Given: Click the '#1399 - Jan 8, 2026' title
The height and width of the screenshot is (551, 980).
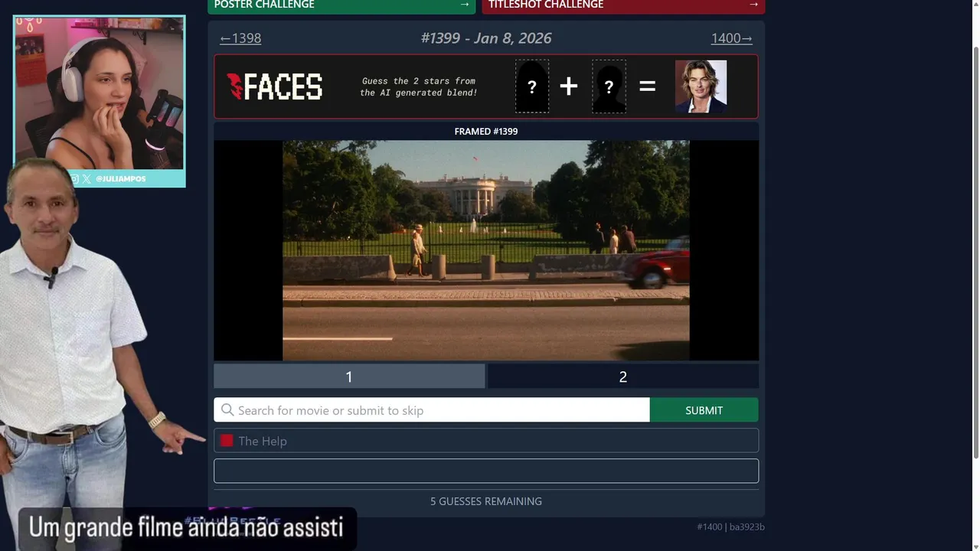Looking at the screenshot, I should (486, 38).
